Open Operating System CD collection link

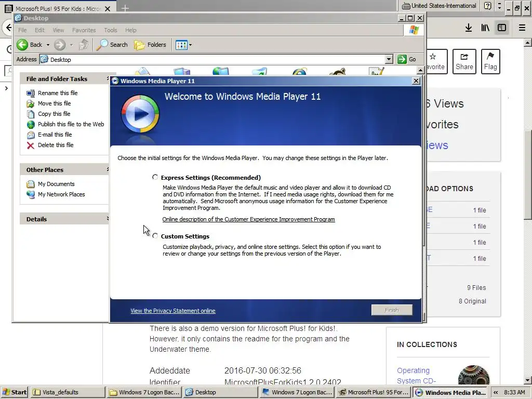(416, 376)
